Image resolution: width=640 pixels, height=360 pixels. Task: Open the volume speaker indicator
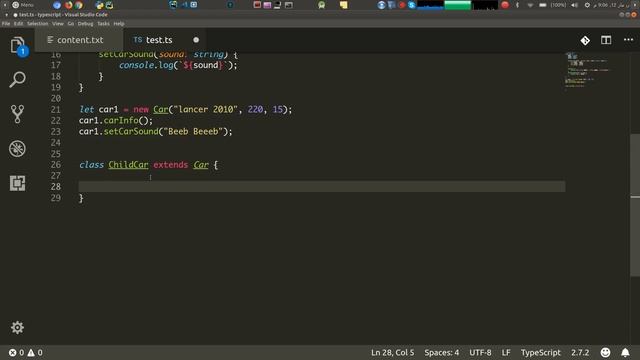pos(575,5)
